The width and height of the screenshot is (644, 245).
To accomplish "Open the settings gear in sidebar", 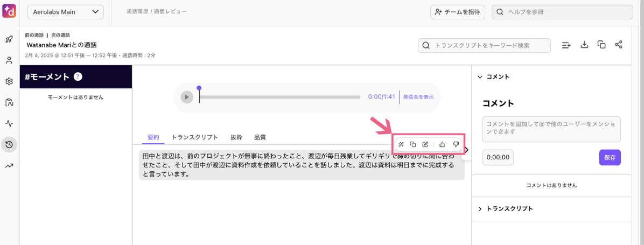I will 9,81.
